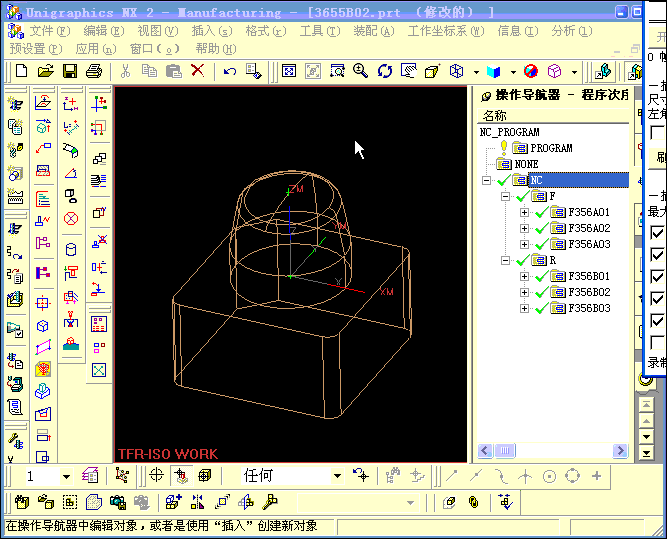The width and height of the screenshot is (667, 539).
Task: Click the key icon in bottom toolbar
Action: [x=270, y=502]
